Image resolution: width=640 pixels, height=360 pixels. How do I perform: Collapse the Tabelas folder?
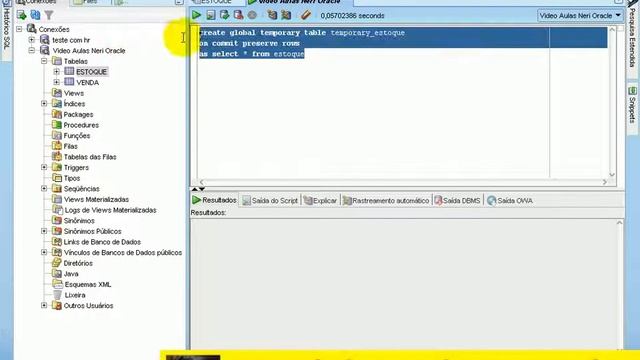coord(44,61)
